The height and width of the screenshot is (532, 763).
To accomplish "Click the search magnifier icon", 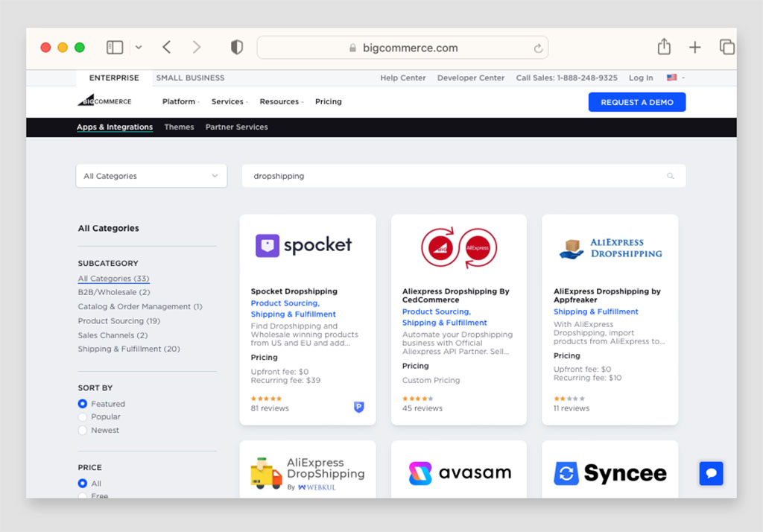I will (671, 176).
